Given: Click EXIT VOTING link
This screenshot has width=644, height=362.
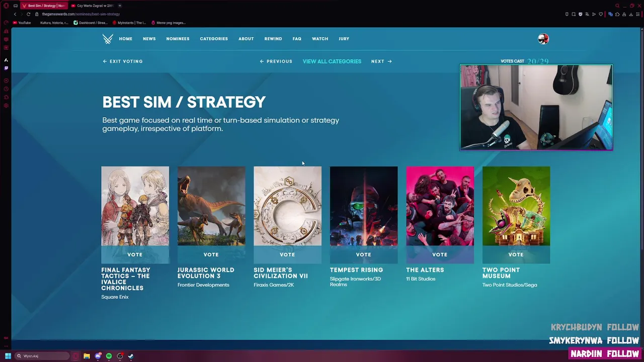Looking at the screenshot, I should [x=123, y=61].
